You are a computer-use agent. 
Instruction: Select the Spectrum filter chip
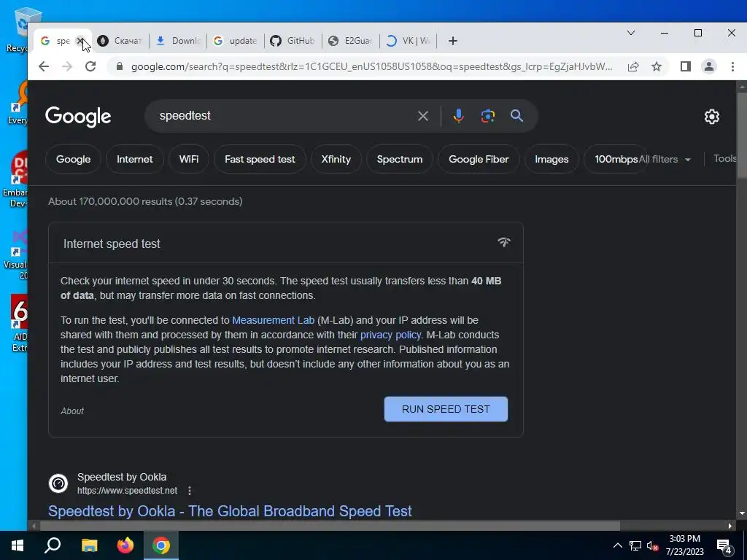(400, 159)
